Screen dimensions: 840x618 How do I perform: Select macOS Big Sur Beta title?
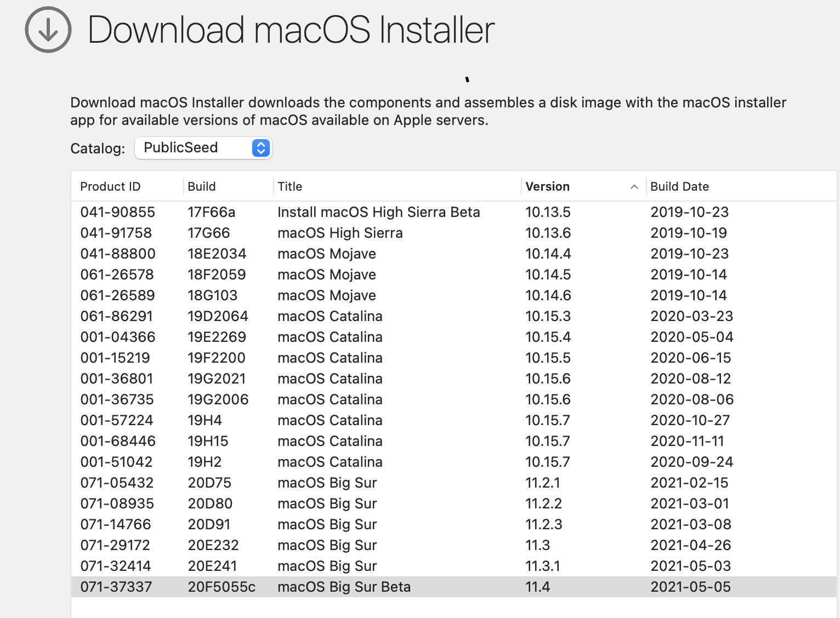pyautogui.click(x=344, y=587)
